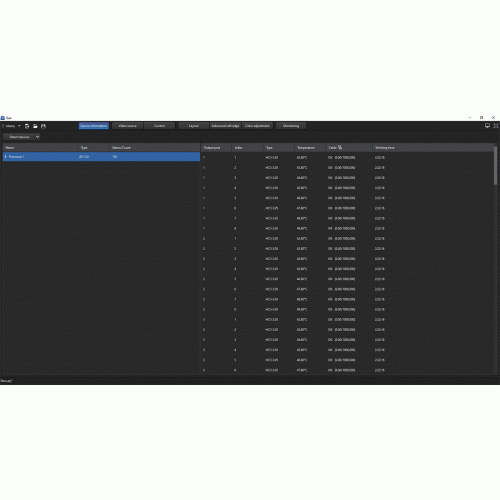Switch to the Control tab
500x500 pixels.
[159, 126]
